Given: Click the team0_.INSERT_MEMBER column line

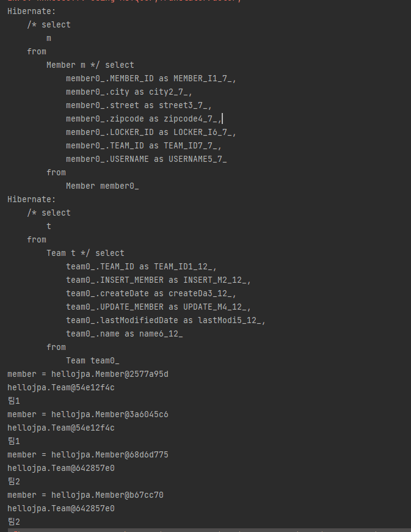Looking at the screenshot, I should (x=158, y=280).
